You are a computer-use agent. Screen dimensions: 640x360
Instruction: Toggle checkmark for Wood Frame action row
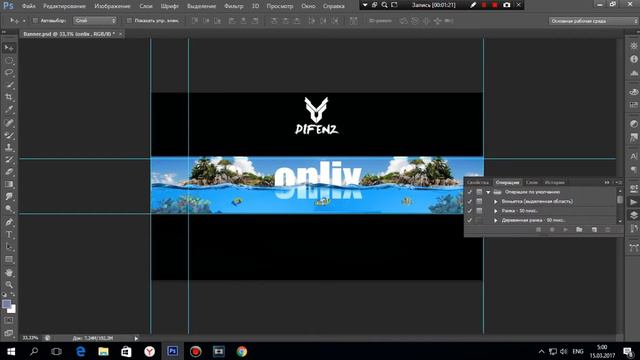[x=469, y=220]
